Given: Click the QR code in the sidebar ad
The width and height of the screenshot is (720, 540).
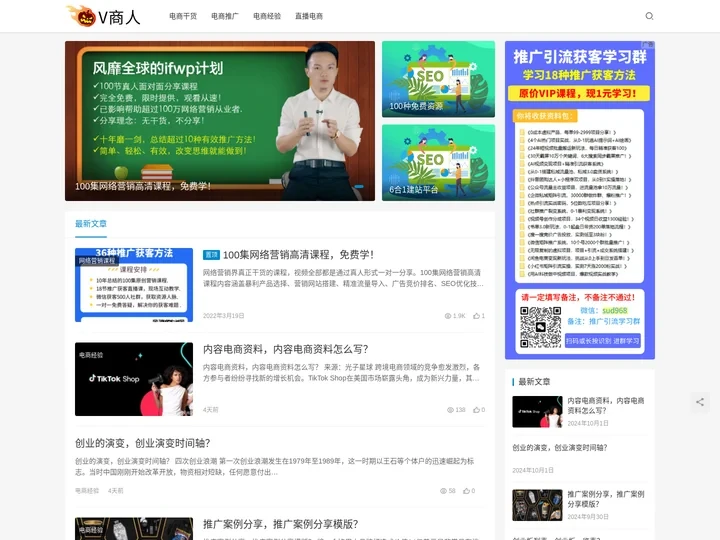Looking at the screenshot, I should 540,327.
